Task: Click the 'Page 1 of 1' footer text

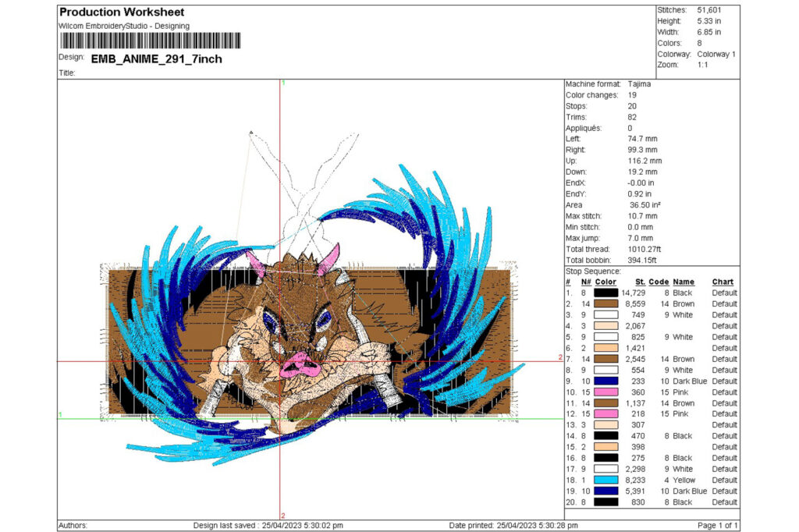Action: pyautogui.click(x=718, y=526)
